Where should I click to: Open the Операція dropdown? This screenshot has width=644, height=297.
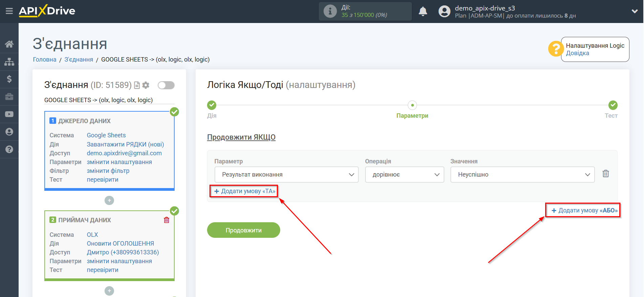pos(404,175)
